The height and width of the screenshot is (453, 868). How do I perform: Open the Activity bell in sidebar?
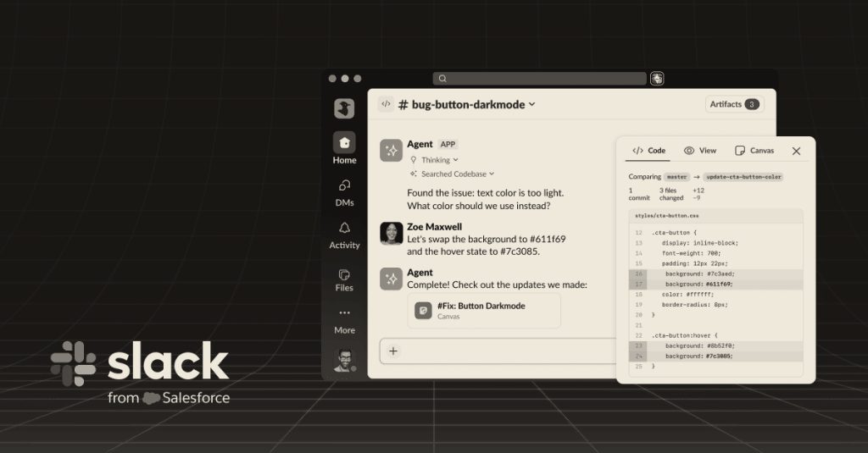pos(344,235)
